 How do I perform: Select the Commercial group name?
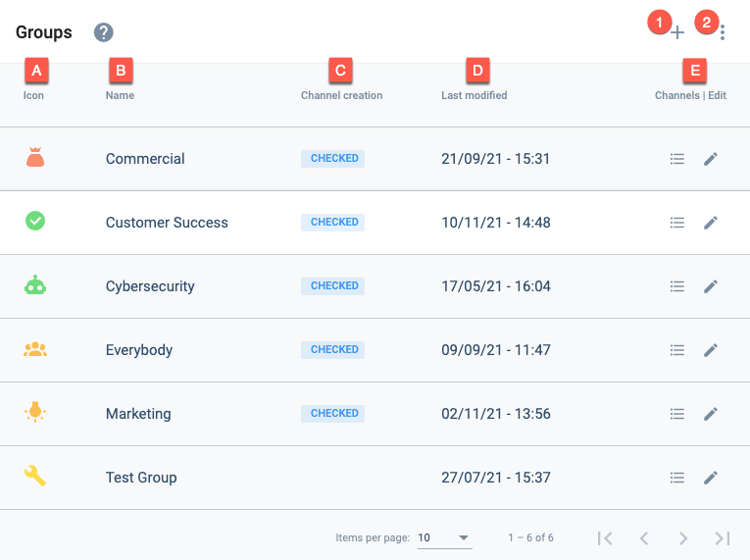coord(145,159)
